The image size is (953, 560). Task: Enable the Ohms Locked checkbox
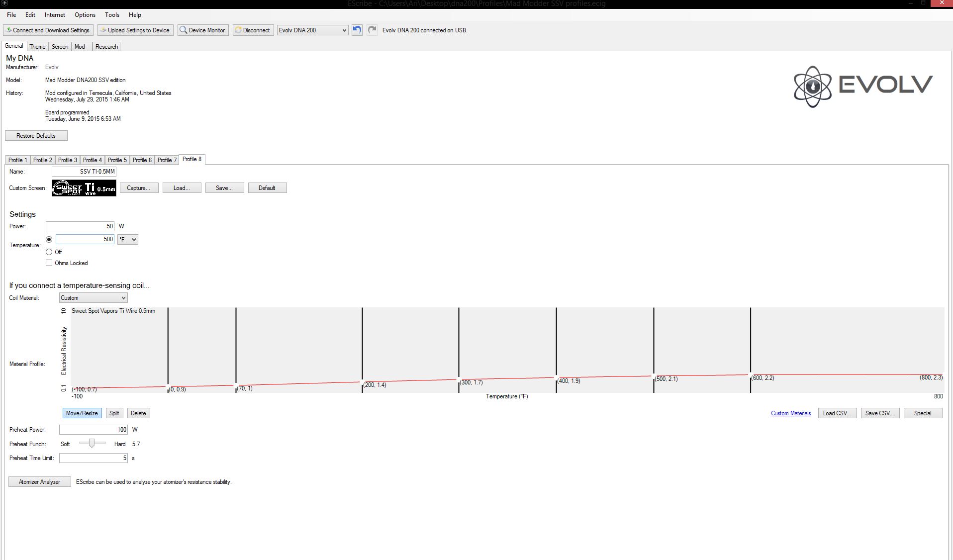tap(49, 263)
